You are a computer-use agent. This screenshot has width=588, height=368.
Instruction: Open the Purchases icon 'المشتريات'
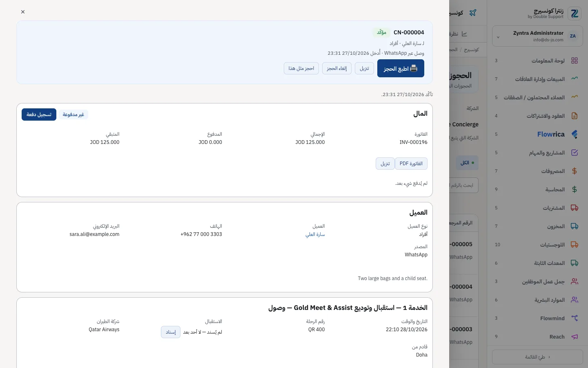coord(575,208)
